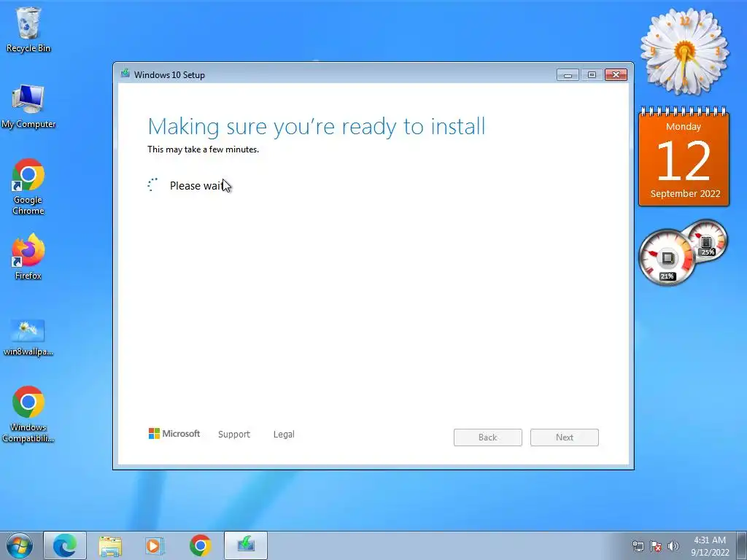Open File Explorer from the taskbar
The height and width of the screenshot is (560, 747).
click(110, 545)
